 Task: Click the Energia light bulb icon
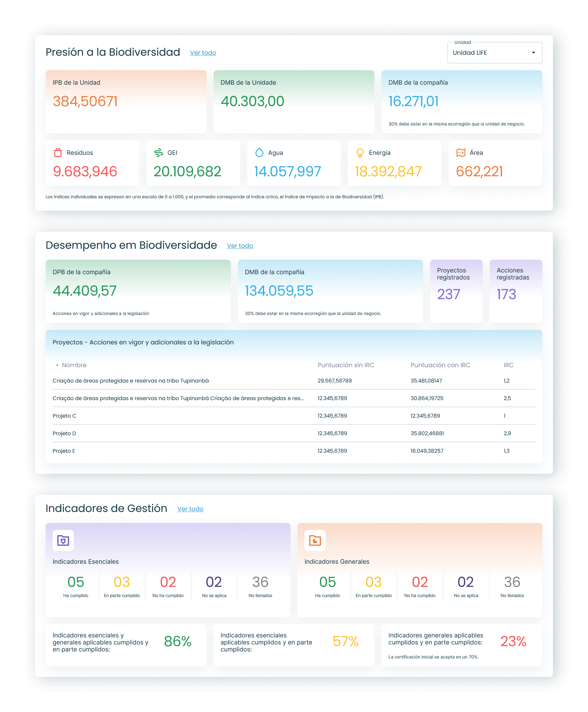pyautogui.click(x=360, y=153)
